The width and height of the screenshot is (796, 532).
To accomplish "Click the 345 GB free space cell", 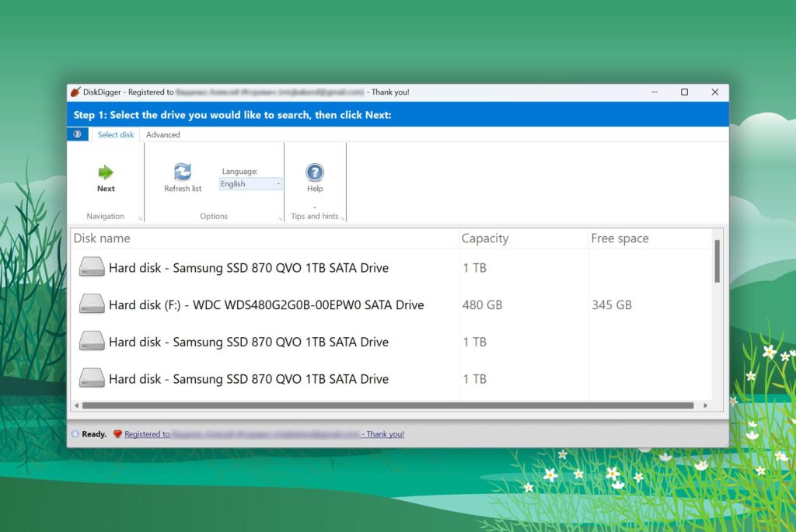I will [x=612, y=304].
